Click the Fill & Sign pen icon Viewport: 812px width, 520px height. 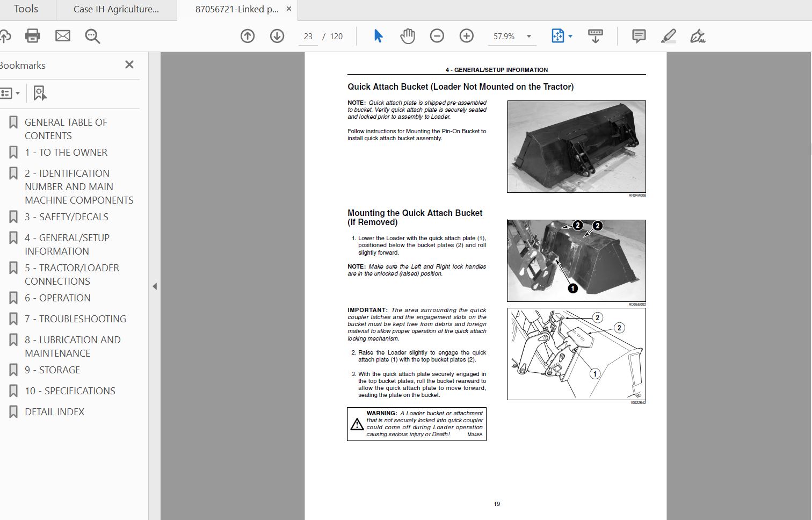pyautogui.click(x=698, y=36)
